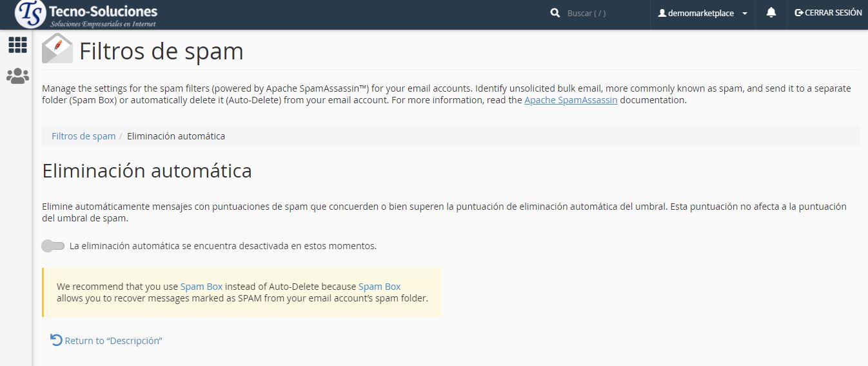868x366 pixels.
Task: Click the Tecno-Soluciones logo
Action: pos(86,14)
